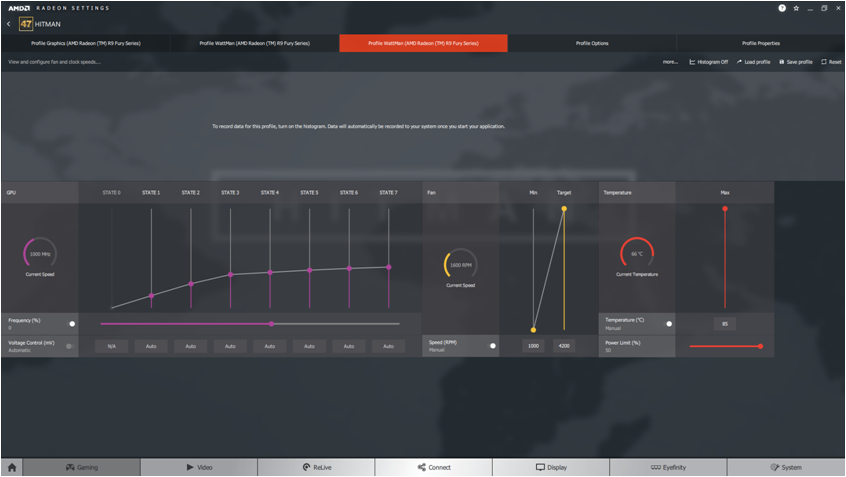Click the Auto voltage field under STATE 2
Viewport: 846px width, 477px height.
coord(190,346)
